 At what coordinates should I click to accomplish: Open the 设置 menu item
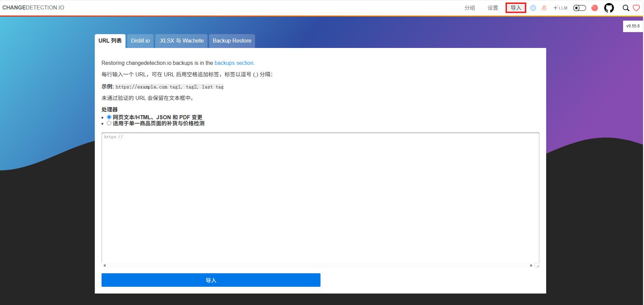[493, 8]
